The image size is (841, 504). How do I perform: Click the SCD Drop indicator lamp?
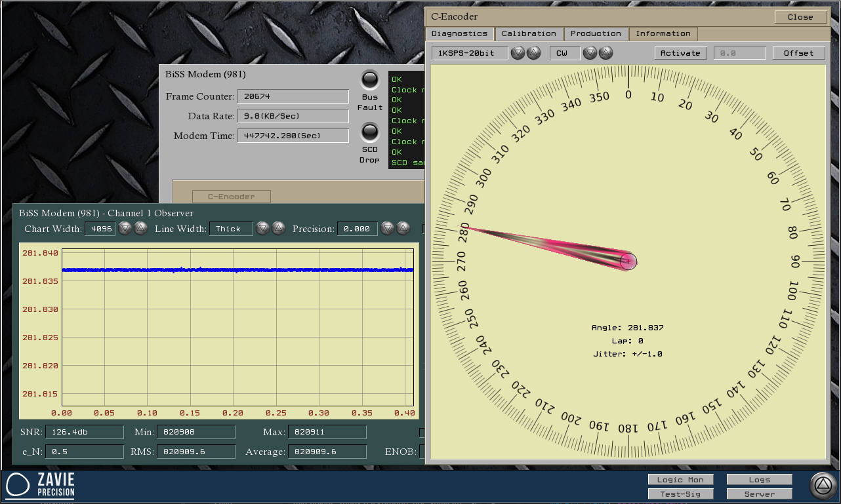370,133
